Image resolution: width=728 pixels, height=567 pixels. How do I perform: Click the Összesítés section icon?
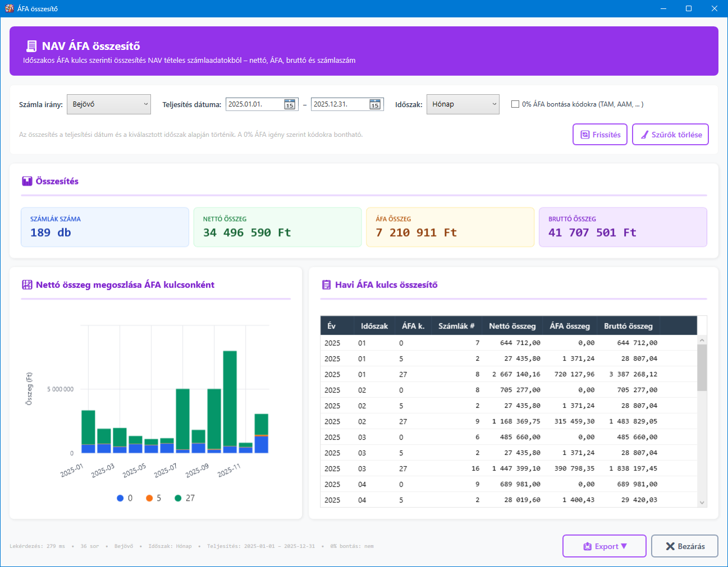pos(27,181)
